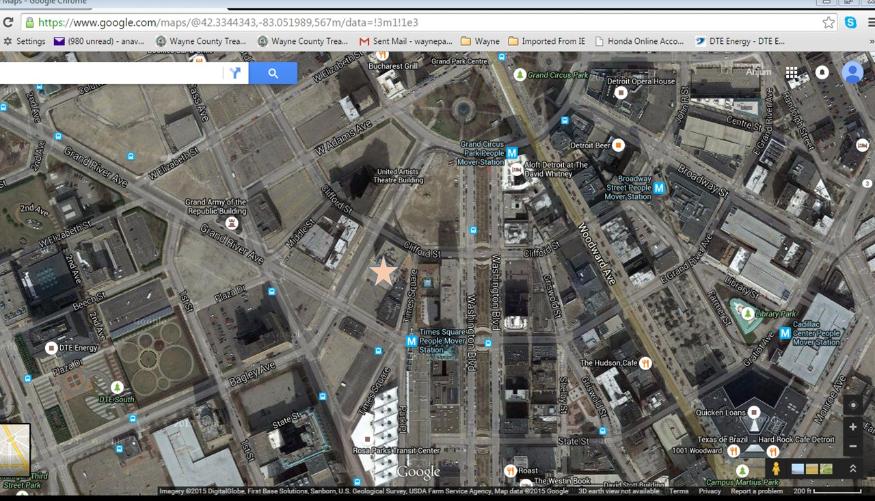Click the my-location target button
The width and height of the screenshot is (875, 501).
852,405
